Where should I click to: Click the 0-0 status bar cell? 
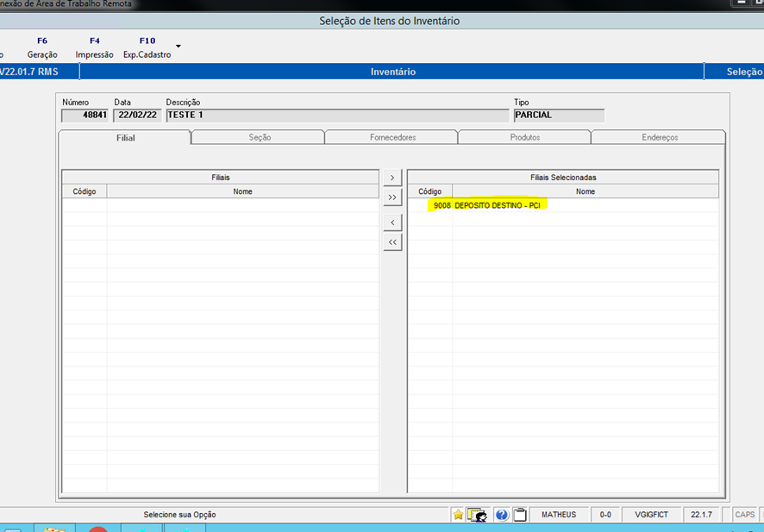(605, 515)
